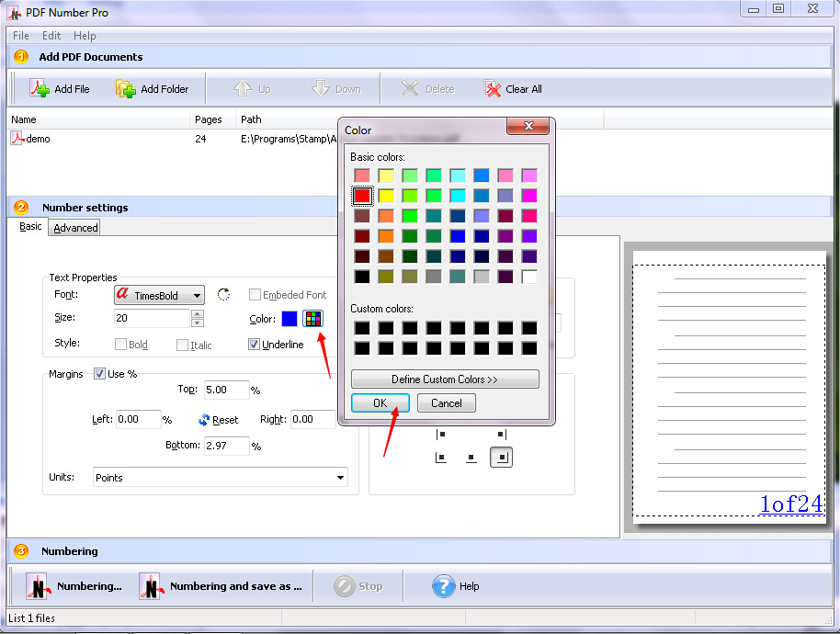This screenshot has height=634, width=840.
Task: Select the bright yellow basic color swatch
Action: [386, 196]
